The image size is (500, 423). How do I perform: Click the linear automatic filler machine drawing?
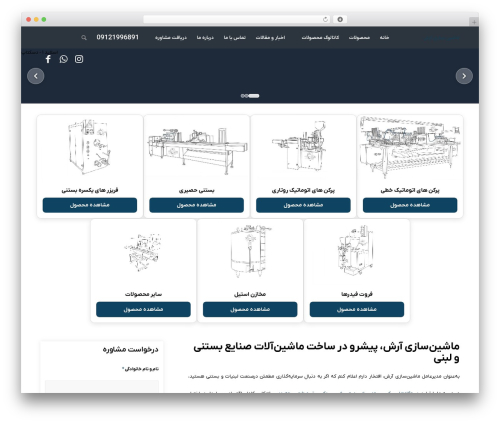pos(410,148)
